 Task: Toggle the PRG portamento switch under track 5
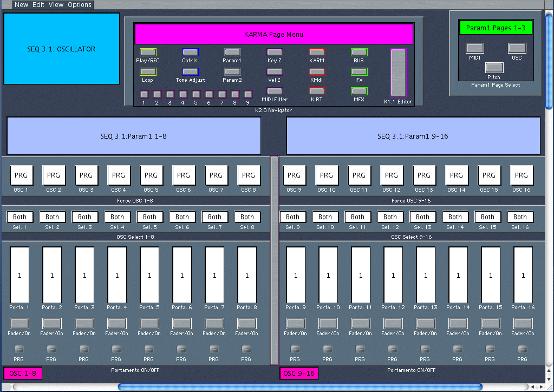pos(149,349)
